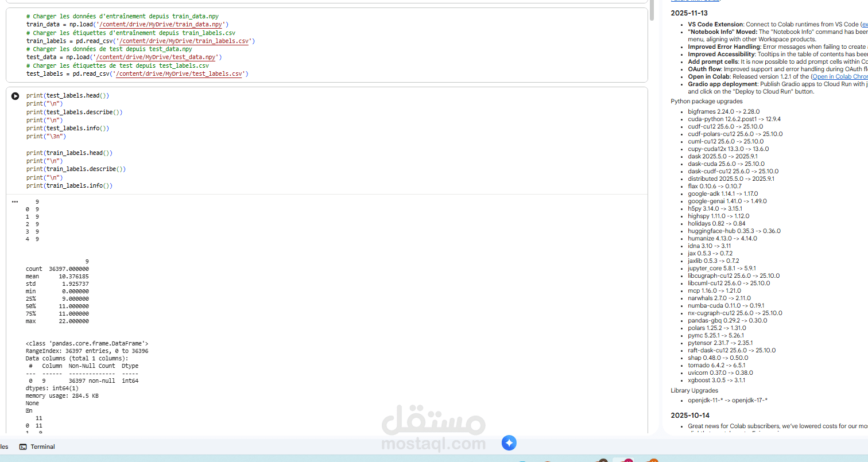Click the uvicorn 0.37.0 upgrade entry
The width and height of the screenshot is (868, 462).
coord(720,372)
